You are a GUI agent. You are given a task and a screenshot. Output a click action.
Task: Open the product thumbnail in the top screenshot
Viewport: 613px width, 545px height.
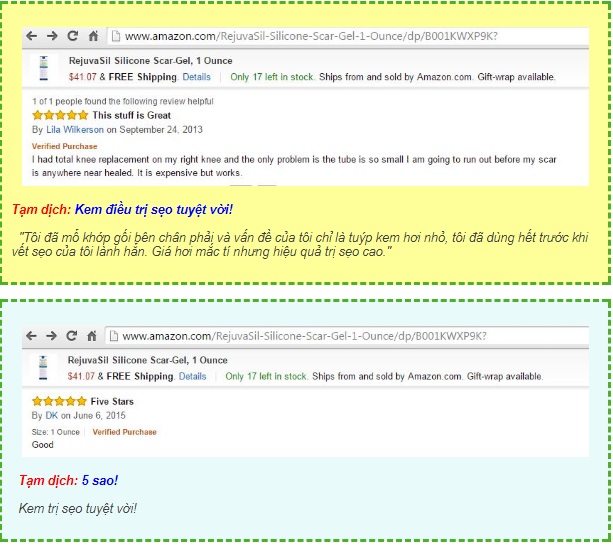coord(44,68)
